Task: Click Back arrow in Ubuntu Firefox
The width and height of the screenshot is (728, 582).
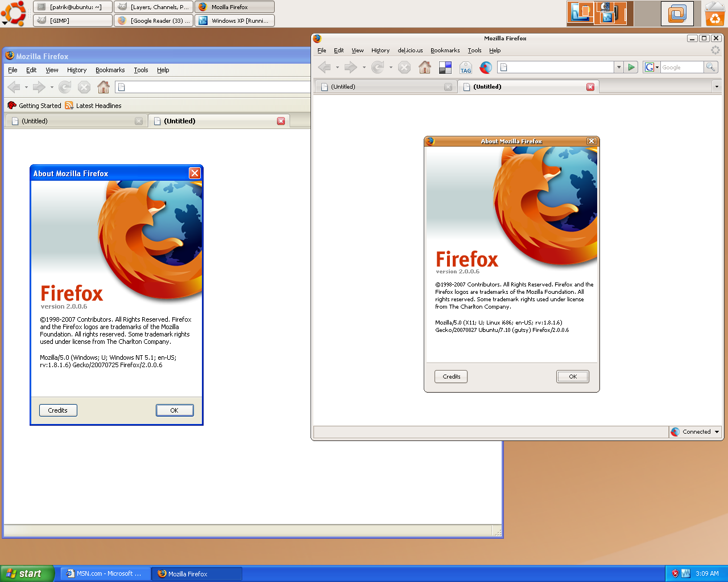Action: (x=325, y=67)
